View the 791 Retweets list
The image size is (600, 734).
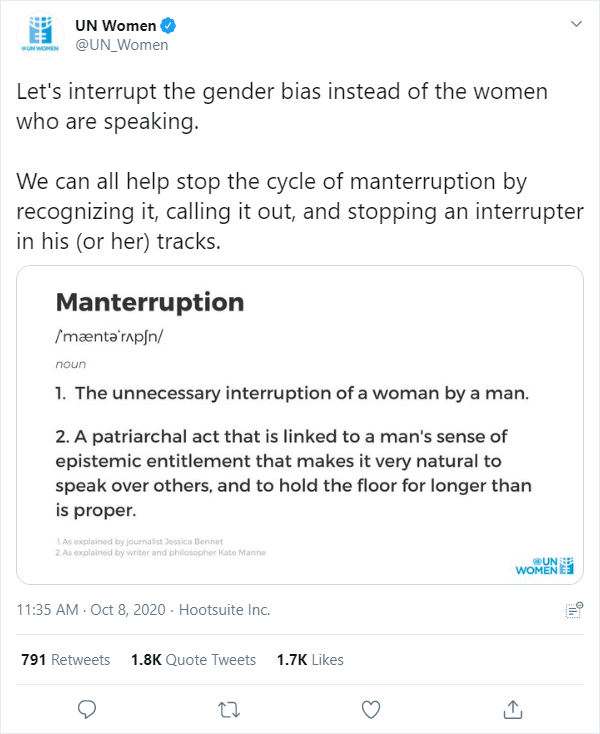66,660
